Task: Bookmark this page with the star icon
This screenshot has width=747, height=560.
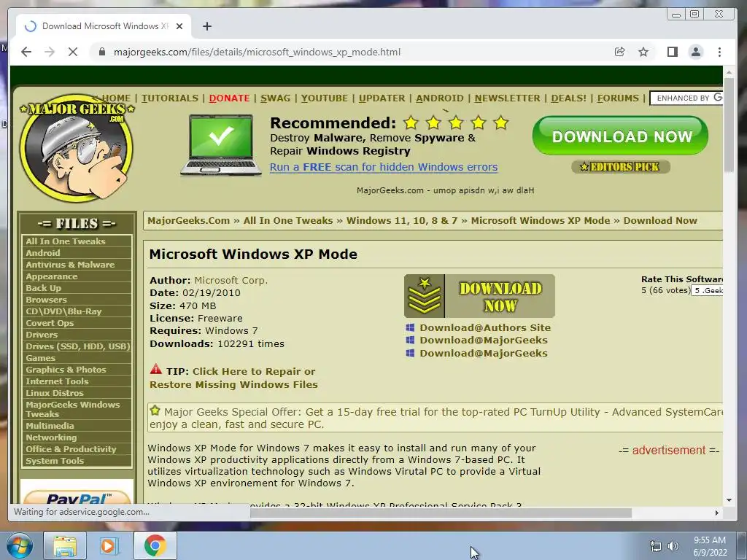Action: [643, 52]
